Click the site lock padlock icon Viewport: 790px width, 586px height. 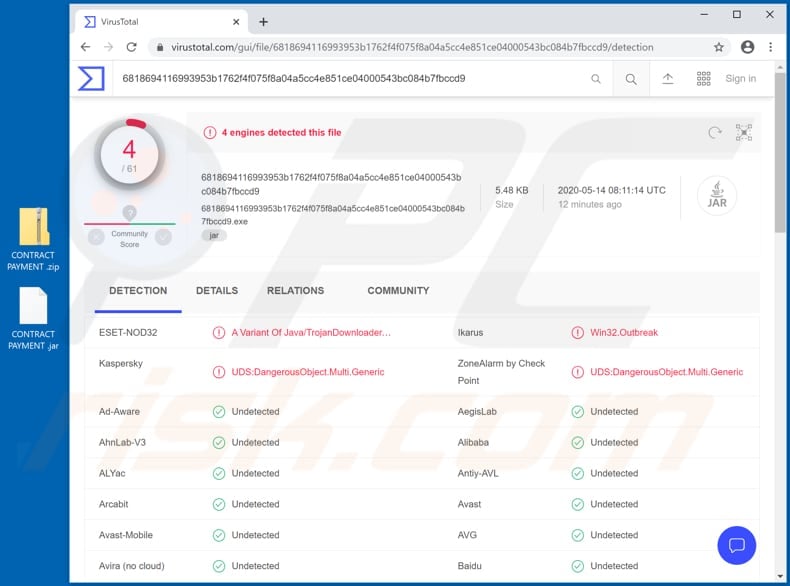(x=160, y=47)
